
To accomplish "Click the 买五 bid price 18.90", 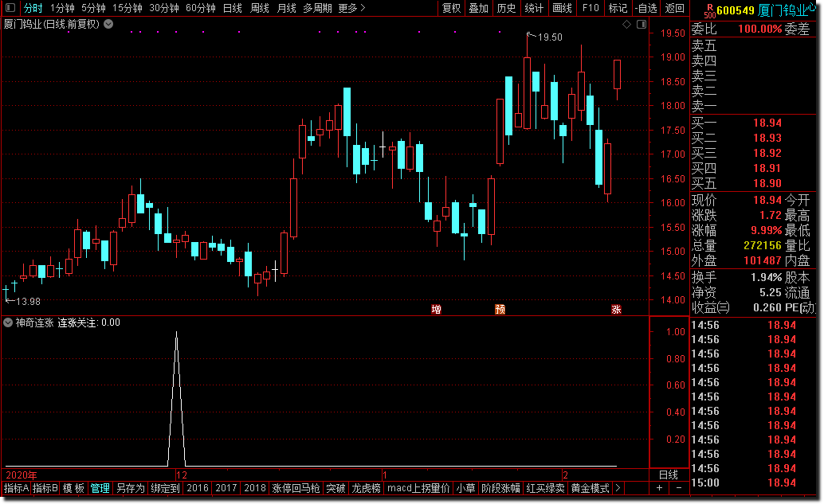I will tap(767, 183).
